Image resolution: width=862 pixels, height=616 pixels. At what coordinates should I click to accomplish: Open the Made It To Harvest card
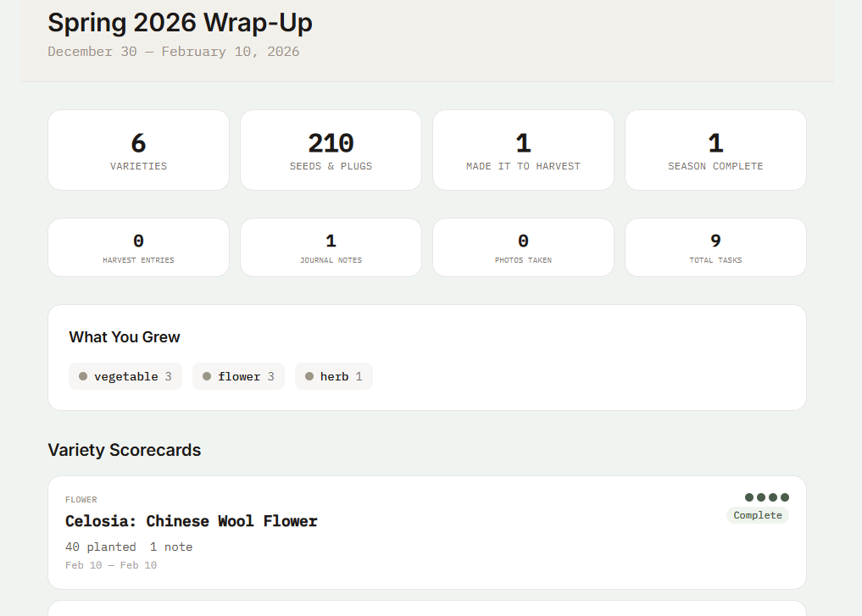pos(523,150)
